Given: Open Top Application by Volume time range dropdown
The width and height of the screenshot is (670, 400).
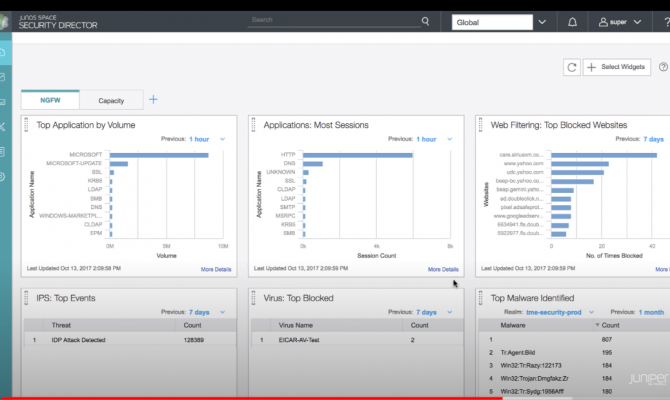Looking at the screenshot, I should coord(223,139).
